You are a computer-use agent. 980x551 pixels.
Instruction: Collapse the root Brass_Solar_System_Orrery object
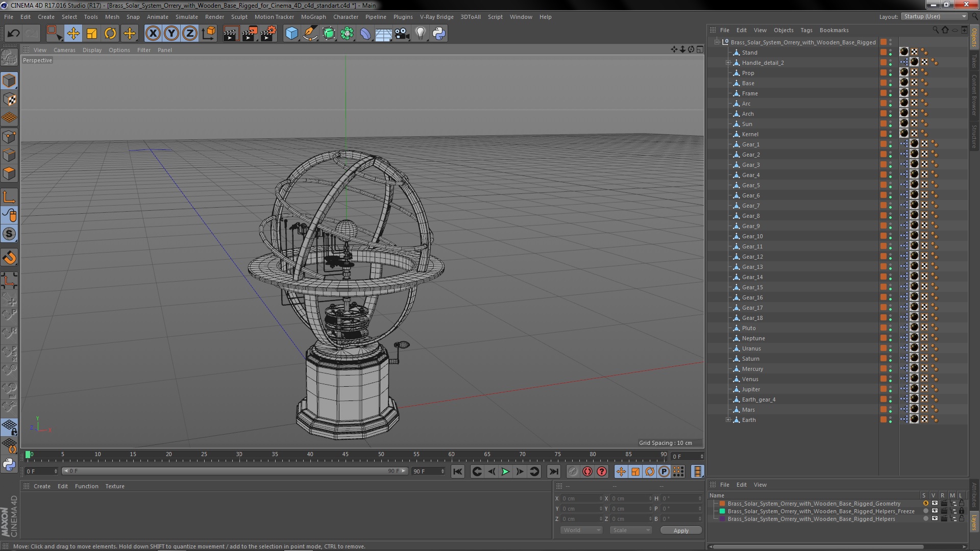click(717, 42)
